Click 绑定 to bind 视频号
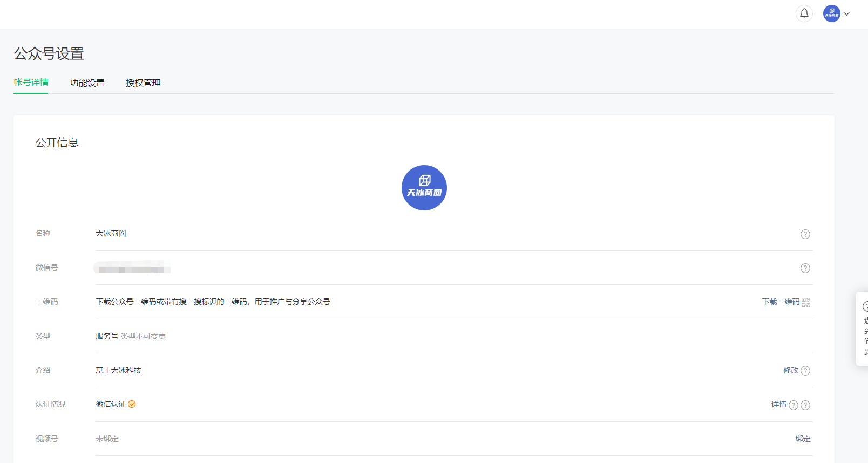The image size is (868, 463). click(x=803, y=439)
